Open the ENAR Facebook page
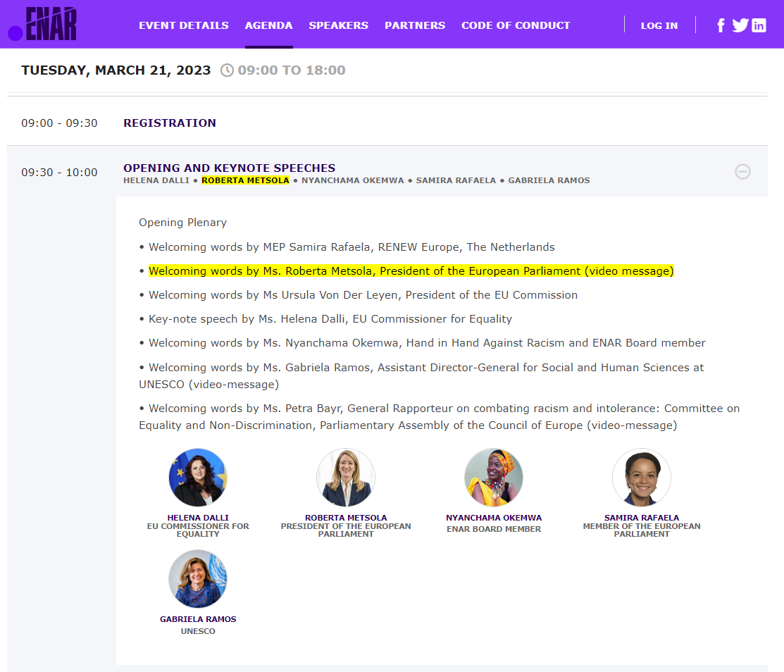The height and width of the screenshot is (672, 784). pos(721,25)
